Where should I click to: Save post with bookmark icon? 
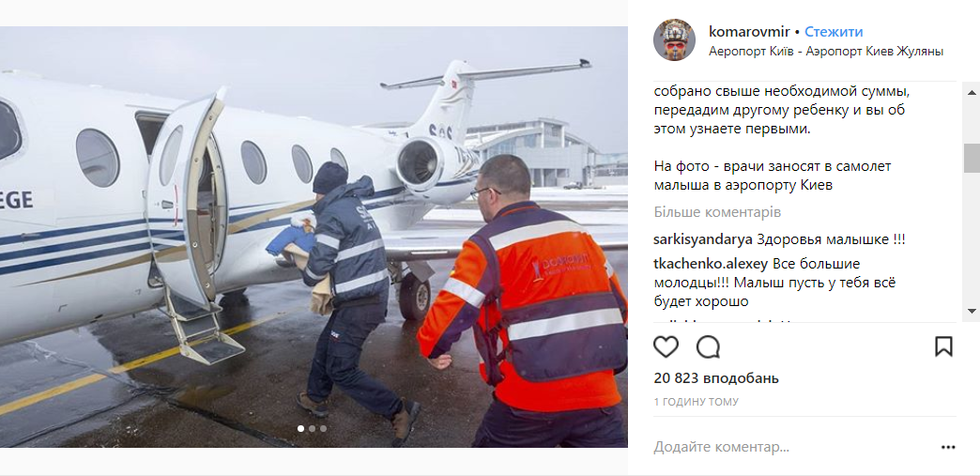(943, 346)
